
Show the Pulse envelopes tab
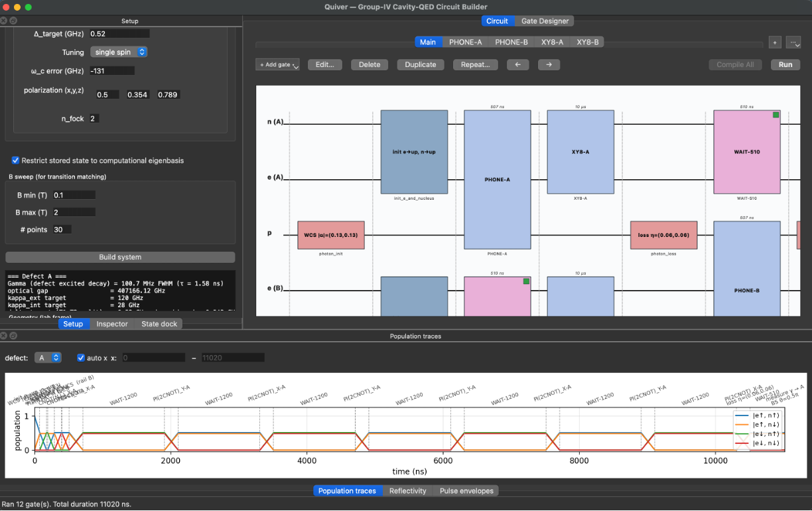[x=466, y=491]
